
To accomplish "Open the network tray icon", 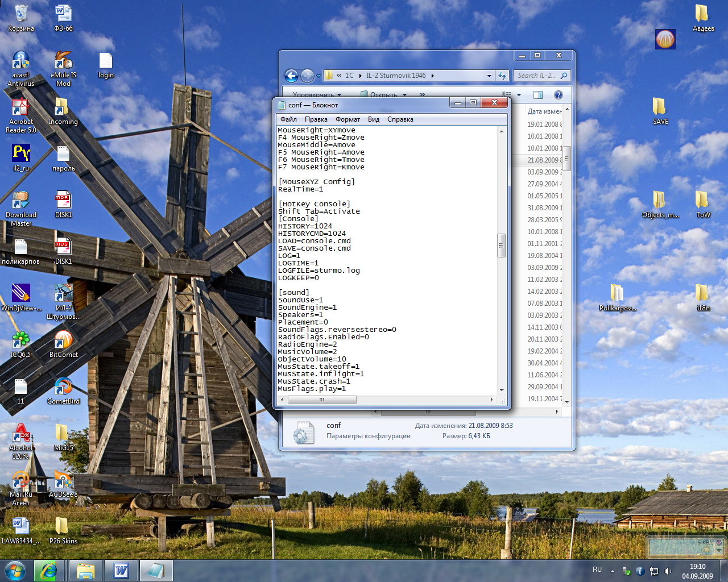I will 654,571.
